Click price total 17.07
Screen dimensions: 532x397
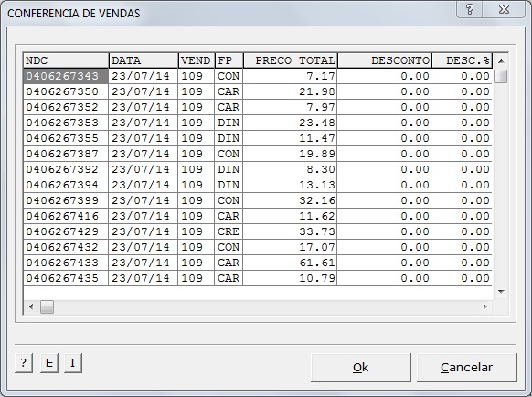(290, 247)
